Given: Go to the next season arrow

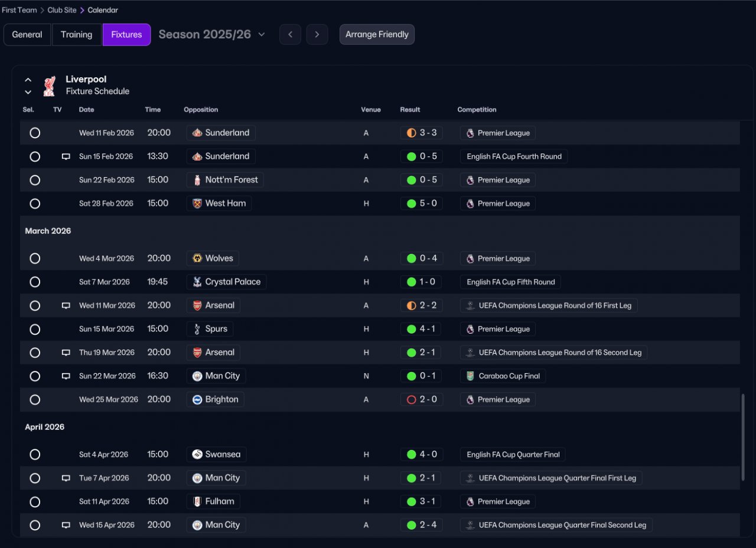Looking at the screenshot, I should [x=317, y=34].
